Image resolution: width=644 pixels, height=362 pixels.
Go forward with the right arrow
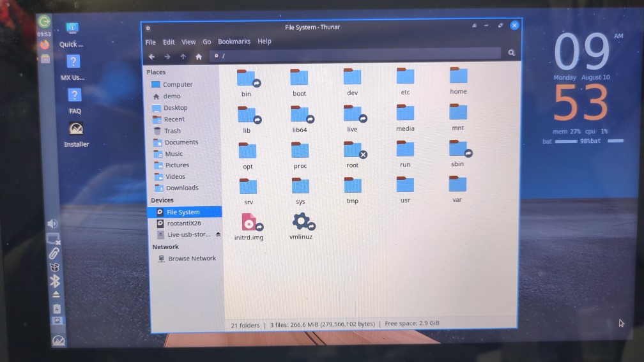[167, 57]
